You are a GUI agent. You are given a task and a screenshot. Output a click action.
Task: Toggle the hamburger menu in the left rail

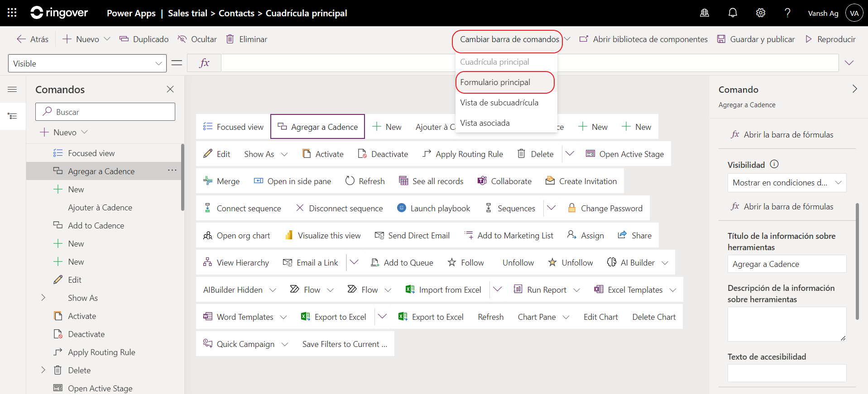(12, 89)
